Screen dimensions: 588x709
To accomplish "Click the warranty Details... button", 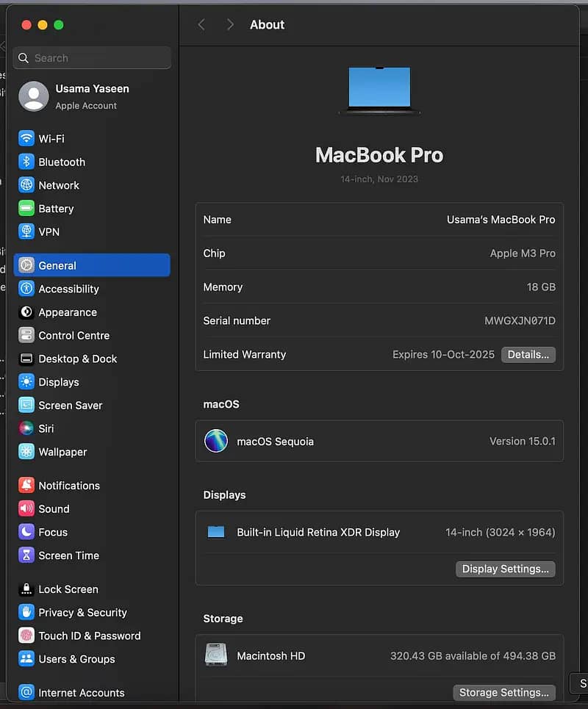I will click(x=528, y=355).
